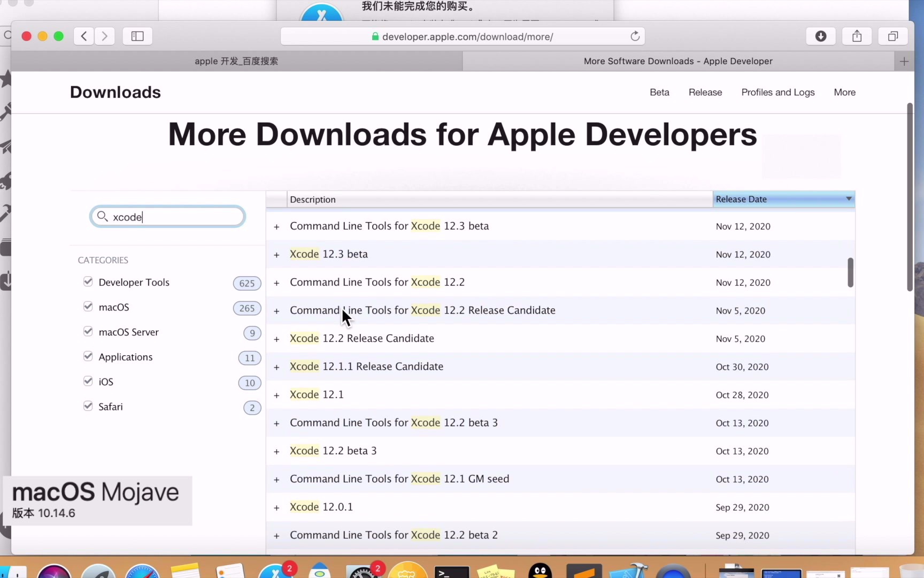
Task: Expand Xcode 12.2 Release Candidate details
Action: coord(276,339)
